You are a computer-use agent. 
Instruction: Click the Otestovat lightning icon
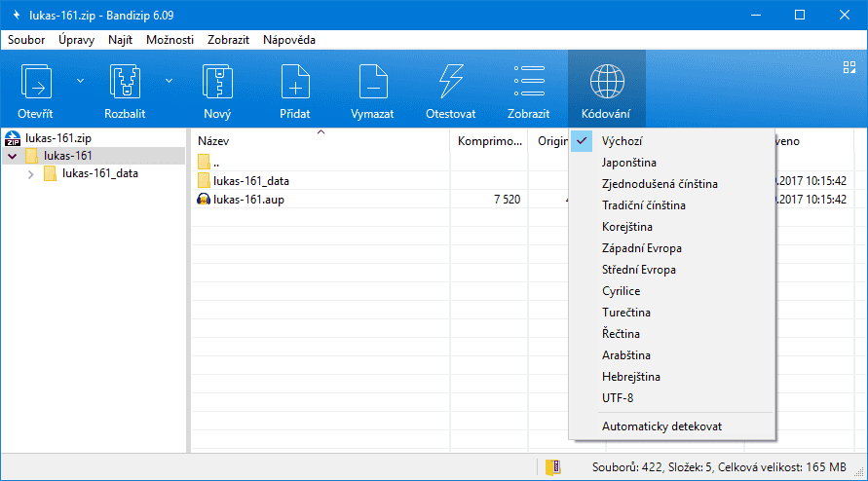(451, 82)
